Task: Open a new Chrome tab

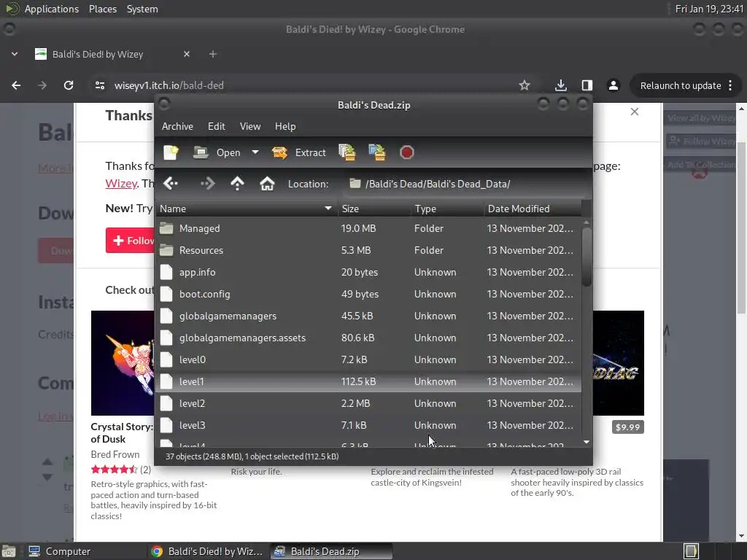Action: 213,54
